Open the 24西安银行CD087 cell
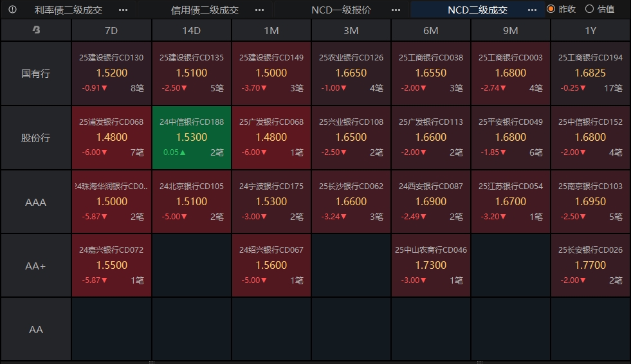The height and width of the screenshot is (364, 631). point(430,201)
